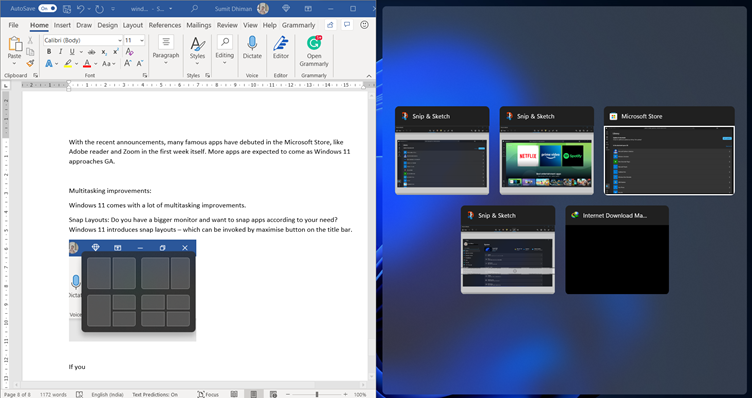
Task: Click the smiley feedback icon
Action: click(364, 24)
